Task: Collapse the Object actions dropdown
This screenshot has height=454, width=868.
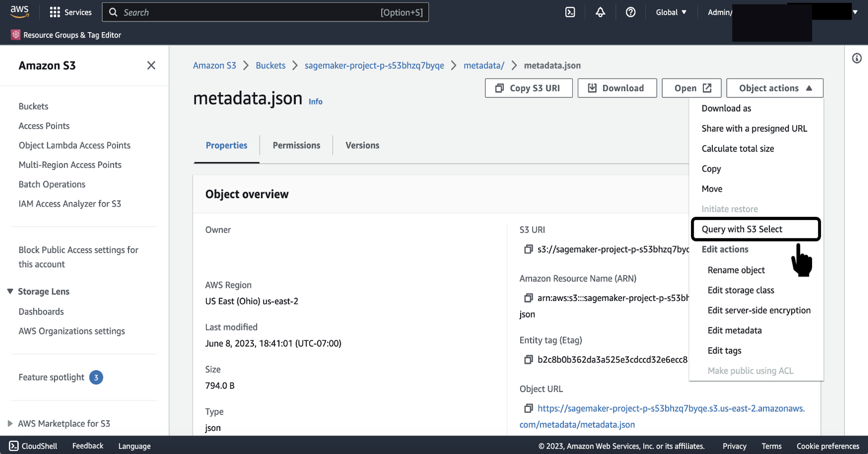Action: click(x=774, y=88)
